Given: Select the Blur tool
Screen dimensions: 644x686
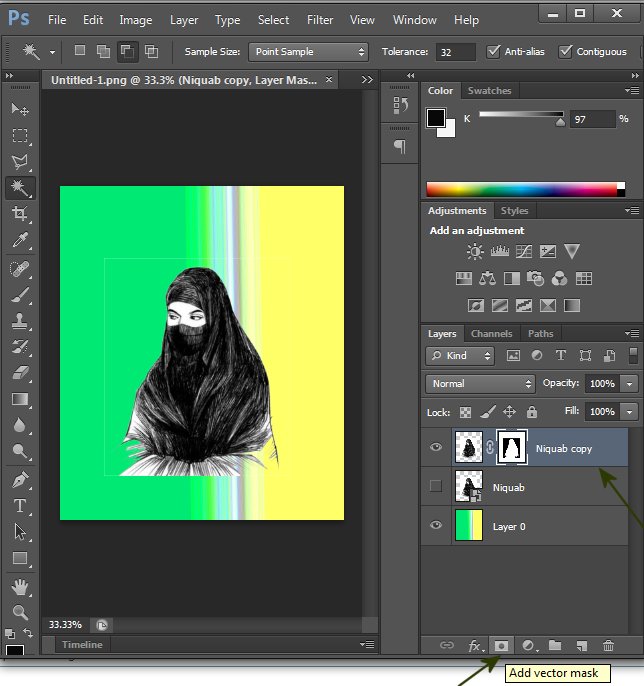Looking at the screenshot, I should pyautogui.click(x=20, y=425).
